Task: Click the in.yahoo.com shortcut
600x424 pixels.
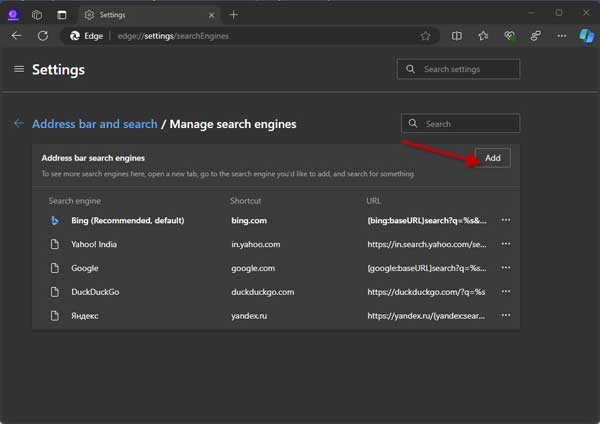Action: [x=256, y=244]
